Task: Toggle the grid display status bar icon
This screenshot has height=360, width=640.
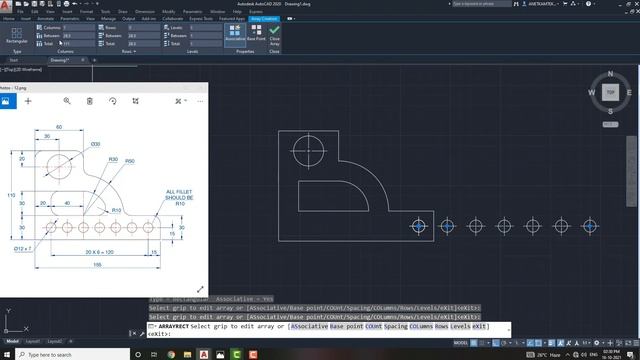Action: tap(474, 343)
